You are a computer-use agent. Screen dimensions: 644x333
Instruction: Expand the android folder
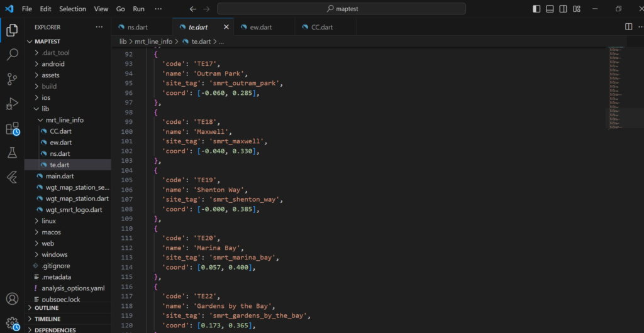coord(53,64)
